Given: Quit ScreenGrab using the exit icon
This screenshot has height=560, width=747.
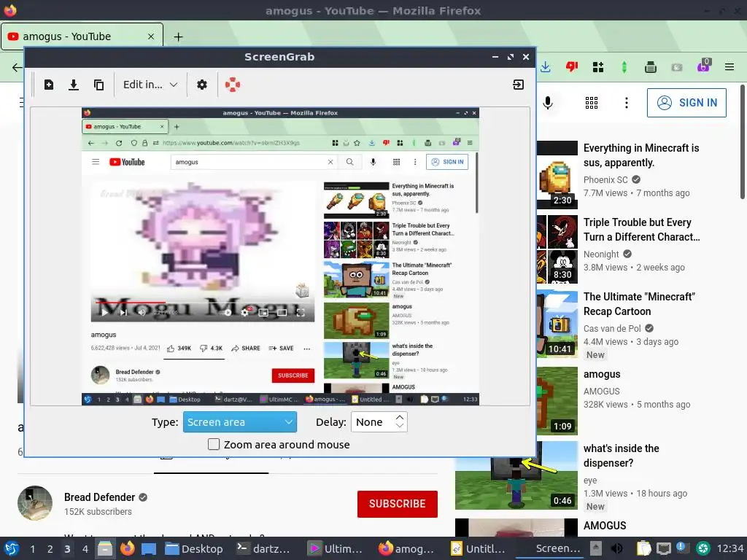Looking at the screenshot, I should pyautogui.click(x=519, y=85).
